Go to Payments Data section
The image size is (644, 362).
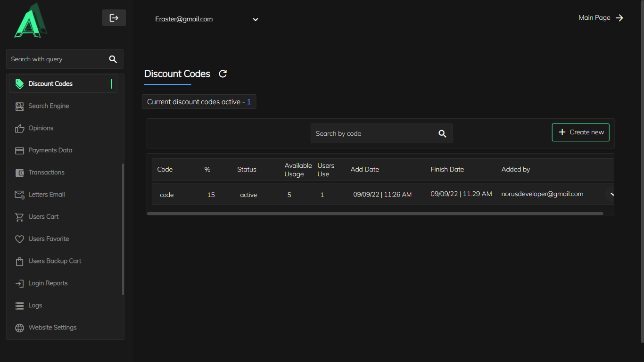point(50,150)
